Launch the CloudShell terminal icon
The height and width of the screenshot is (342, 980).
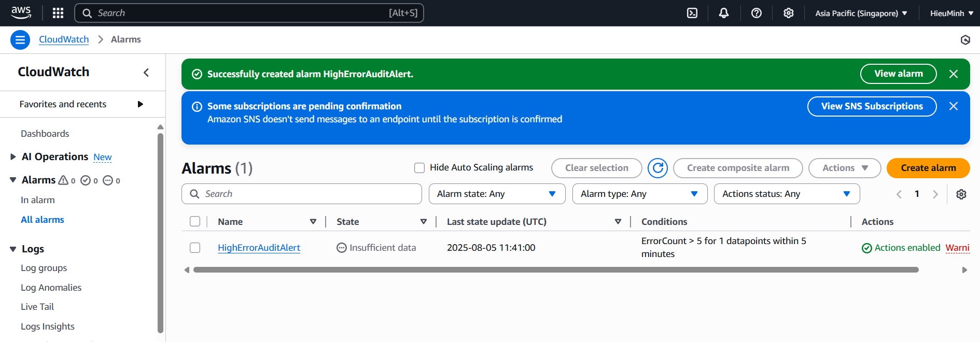coord(692,13)
